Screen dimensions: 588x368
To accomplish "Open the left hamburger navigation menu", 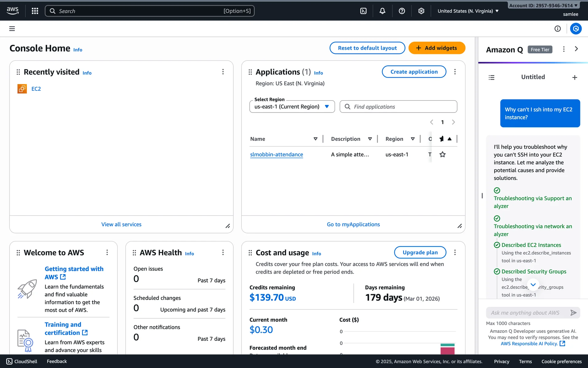I will point(12,29).
